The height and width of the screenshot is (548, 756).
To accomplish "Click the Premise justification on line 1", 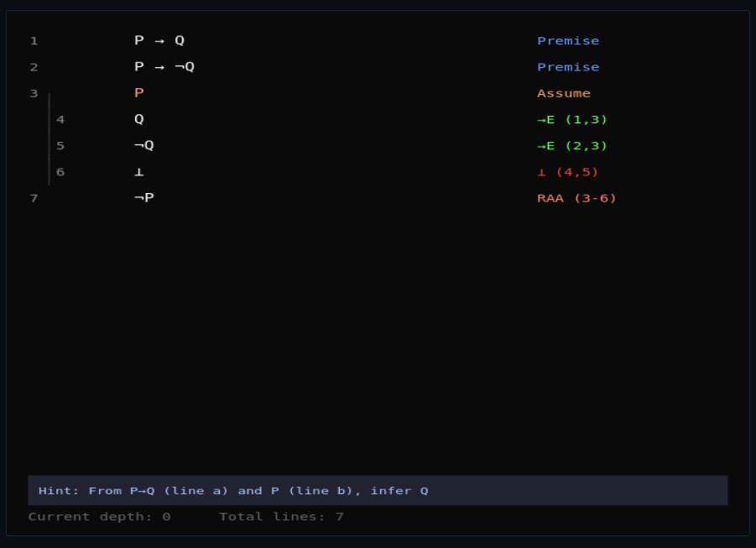I will tap(568, 40).
